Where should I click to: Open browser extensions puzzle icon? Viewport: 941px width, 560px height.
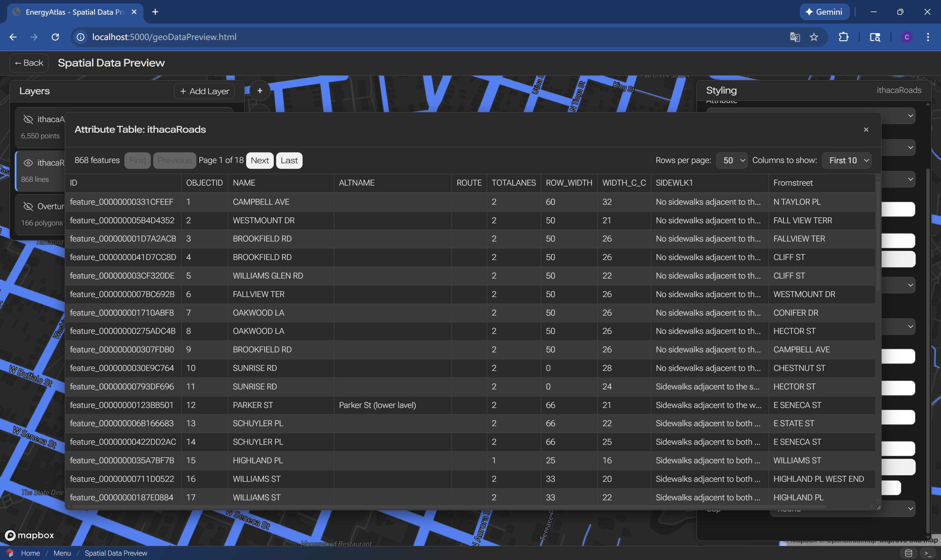tap(843, 37)
